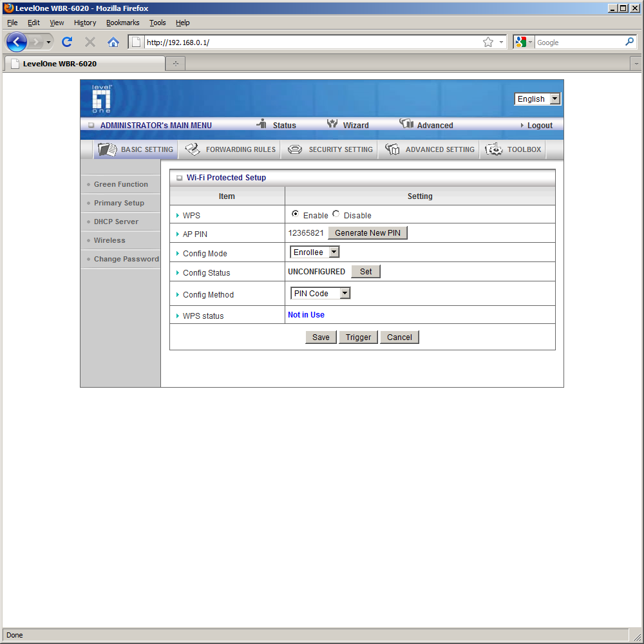The height and width of the screenshot is (644, 644).
Task: Click the AP PIN value 12365821
Action: coord(306,233)
